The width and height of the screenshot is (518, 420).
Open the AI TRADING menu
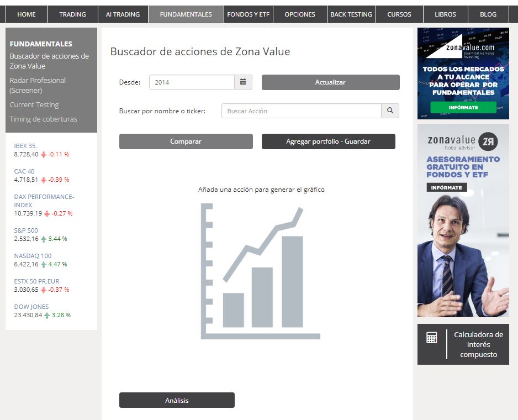point(123,14)
